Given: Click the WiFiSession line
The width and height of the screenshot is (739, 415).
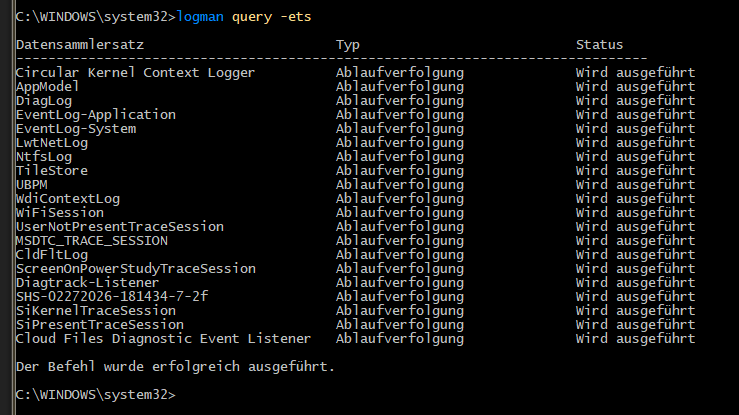Looking at the screenshot, I should point(60,213).
